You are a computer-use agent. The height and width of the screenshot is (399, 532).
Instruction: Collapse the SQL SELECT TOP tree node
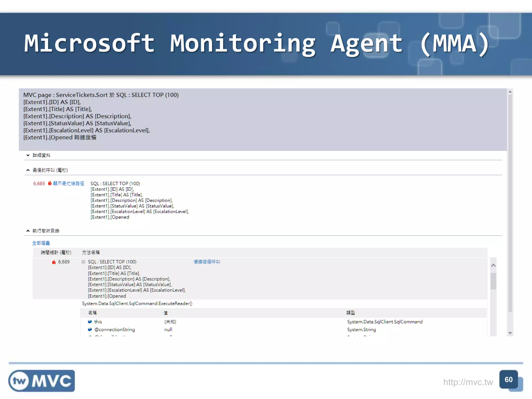point(83,262)
